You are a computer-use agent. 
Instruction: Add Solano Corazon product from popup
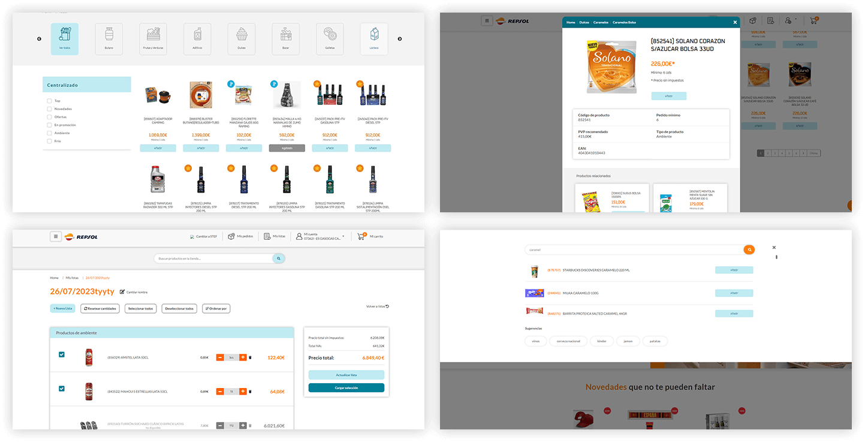(668, 96)
